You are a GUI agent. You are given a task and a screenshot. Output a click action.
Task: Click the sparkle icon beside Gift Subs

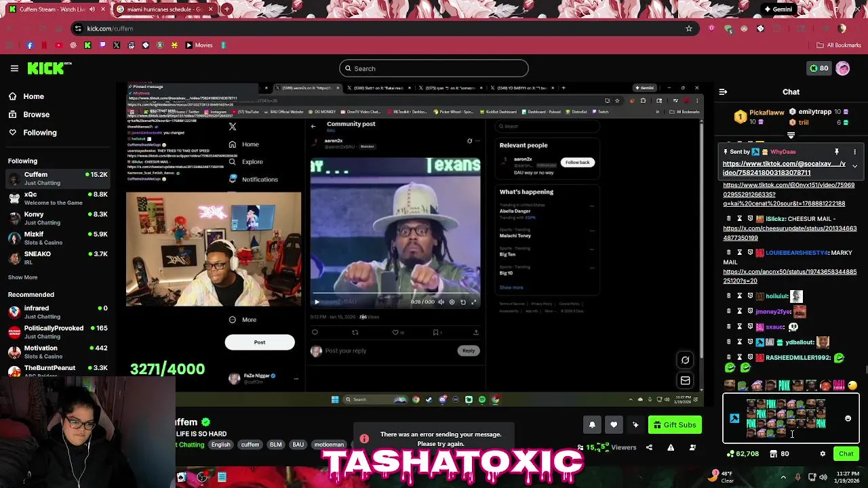[x=635, y=425]
